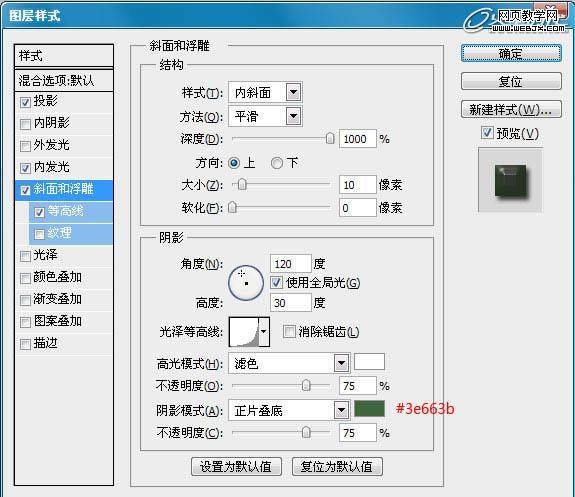Enable the 消除锯齿 anti-alias checkbox
Image resolution: width=575 pixels, height=497 pixels.
click(x=289, y=332)
